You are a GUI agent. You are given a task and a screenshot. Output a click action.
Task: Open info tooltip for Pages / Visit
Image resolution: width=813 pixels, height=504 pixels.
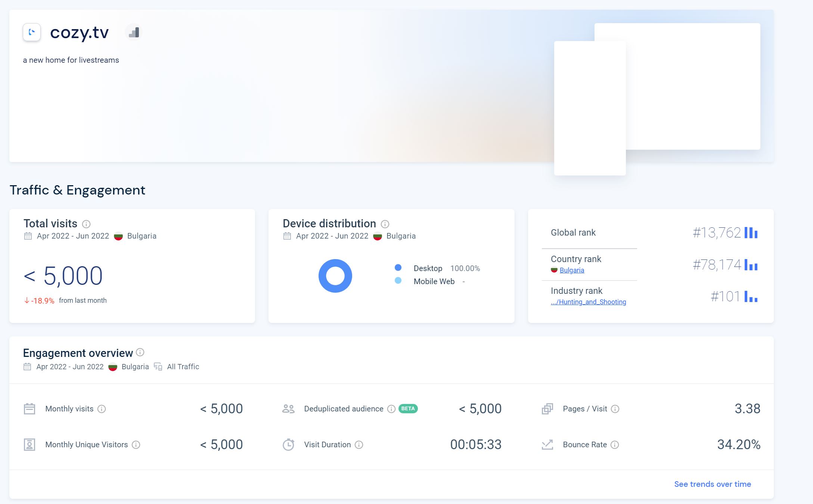coord(615,409)
